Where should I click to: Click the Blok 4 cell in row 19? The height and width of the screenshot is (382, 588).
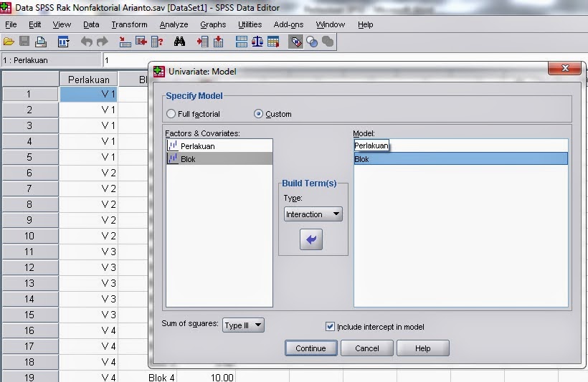[147, 376]
